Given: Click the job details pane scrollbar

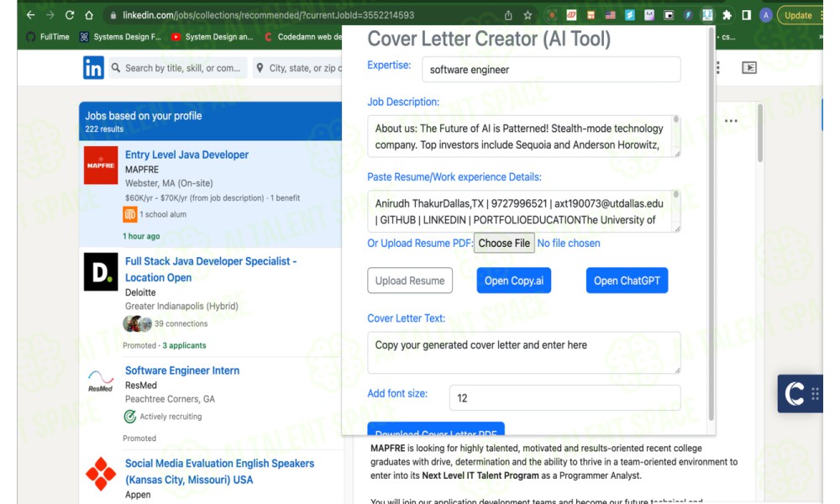Looking at the screenshot, I should click(x=760, y=134).
